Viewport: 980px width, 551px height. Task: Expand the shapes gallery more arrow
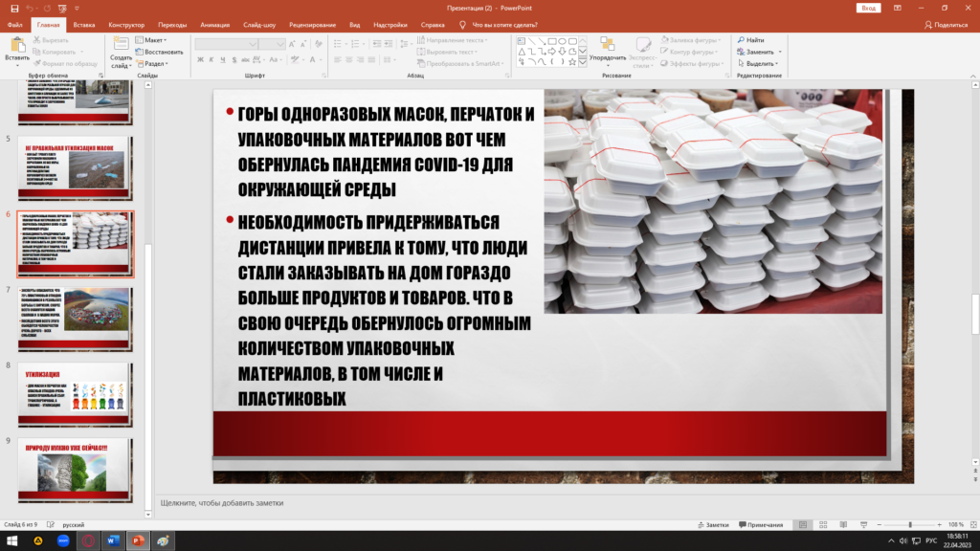click(583, 62)
